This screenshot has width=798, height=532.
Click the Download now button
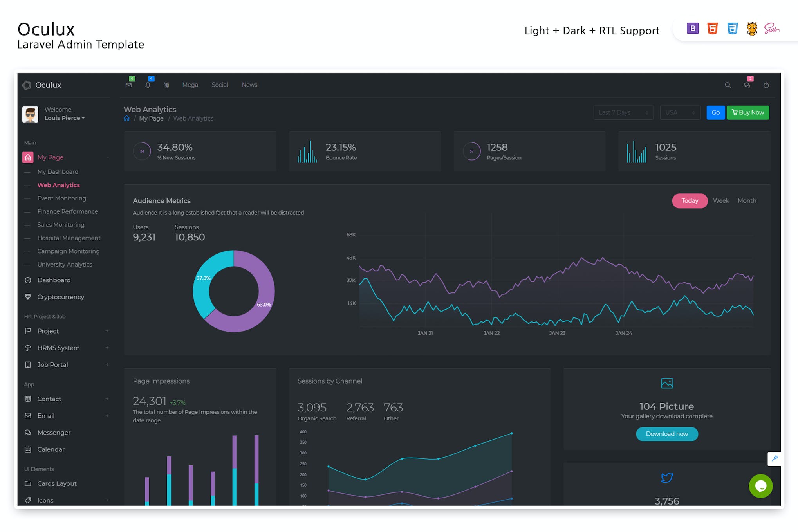(x=667, y=434)
